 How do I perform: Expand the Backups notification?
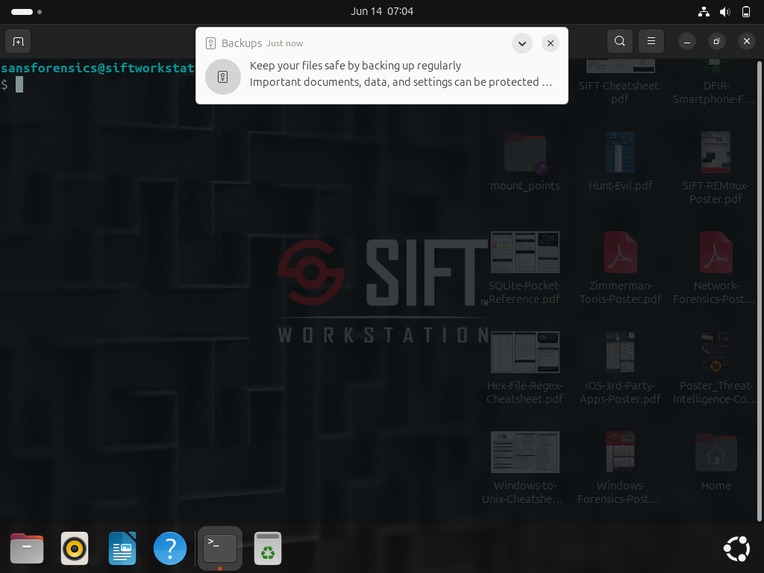point(522,43)
